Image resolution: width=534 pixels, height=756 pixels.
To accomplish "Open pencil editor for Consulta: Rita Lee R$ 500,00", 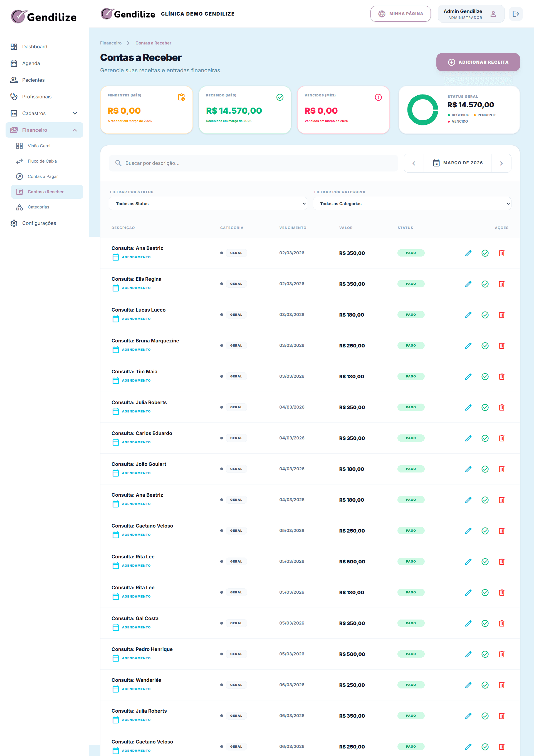I will pos(468,562).
